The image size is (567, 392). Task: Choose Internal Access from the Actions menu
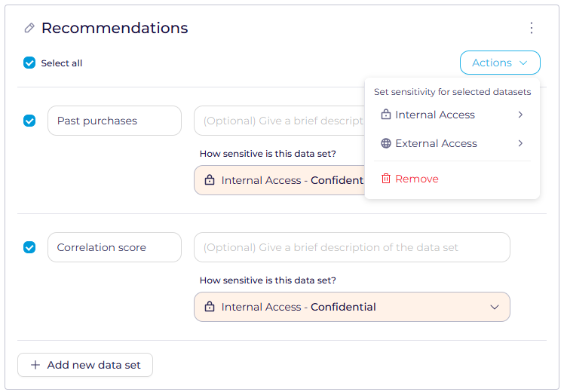pyautogui.click(x=435, y=115)
